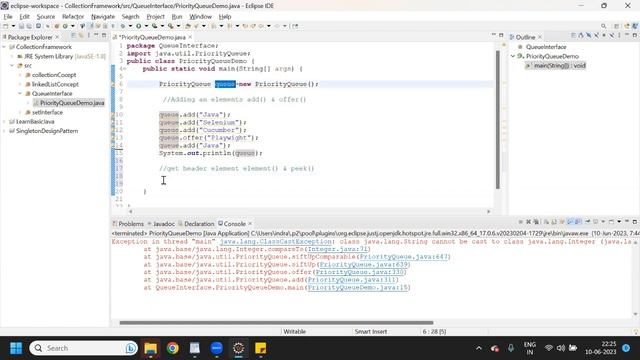640x360 pixels.
Task: Collapse the CollectionFramework project
Action: [x=4, y=47]
